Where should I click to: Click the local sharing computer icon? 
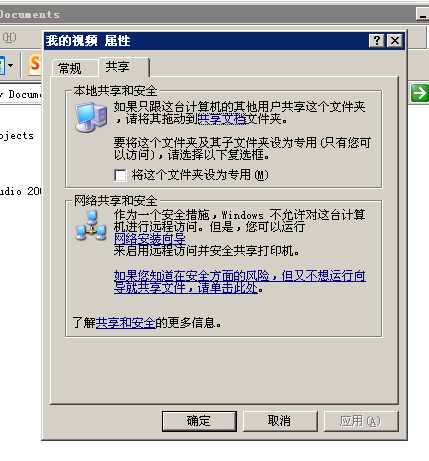[91, 117]
